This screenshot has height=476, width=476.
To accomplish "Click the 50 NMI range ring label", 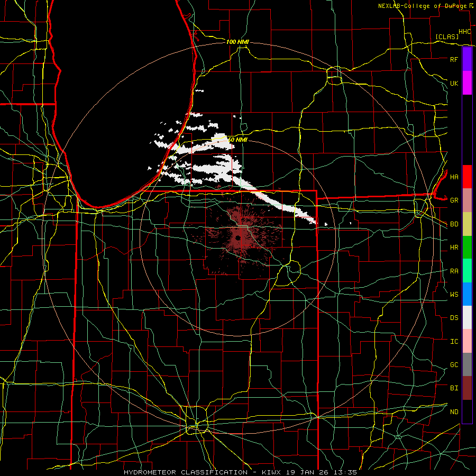I will tap(237, 140).
